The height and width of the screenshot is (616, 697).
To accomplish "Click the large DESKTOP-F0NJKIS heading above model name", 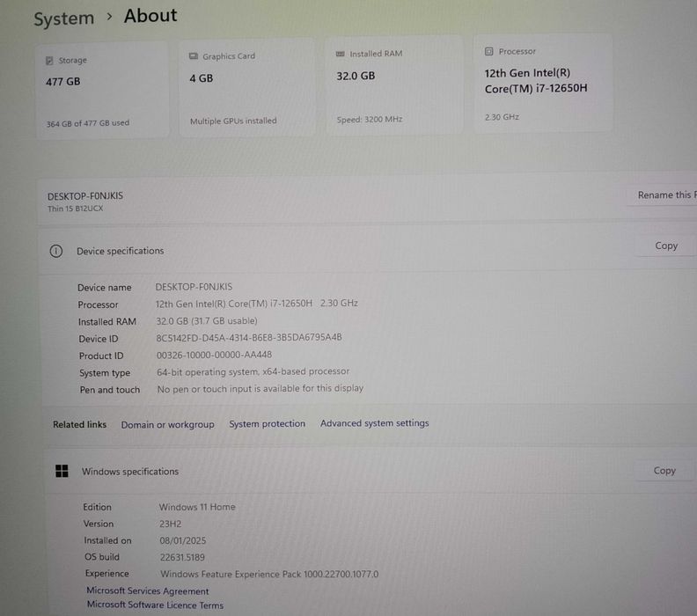I will pos(84,196).
